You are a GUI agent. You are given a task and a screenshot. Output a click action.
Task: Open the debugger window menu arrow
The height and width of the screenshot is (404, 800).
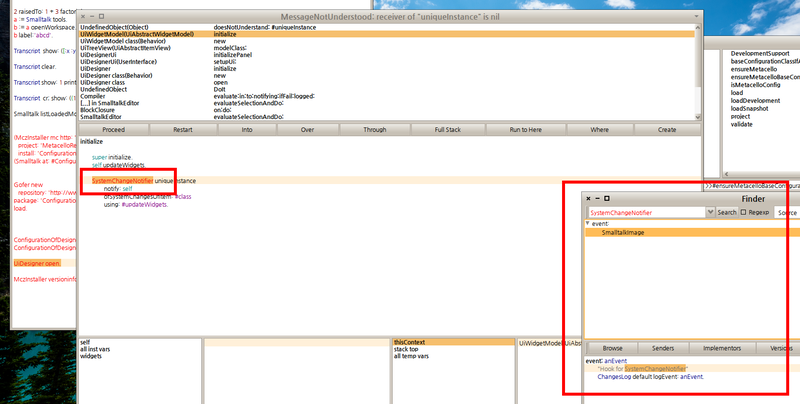point(697,18)
